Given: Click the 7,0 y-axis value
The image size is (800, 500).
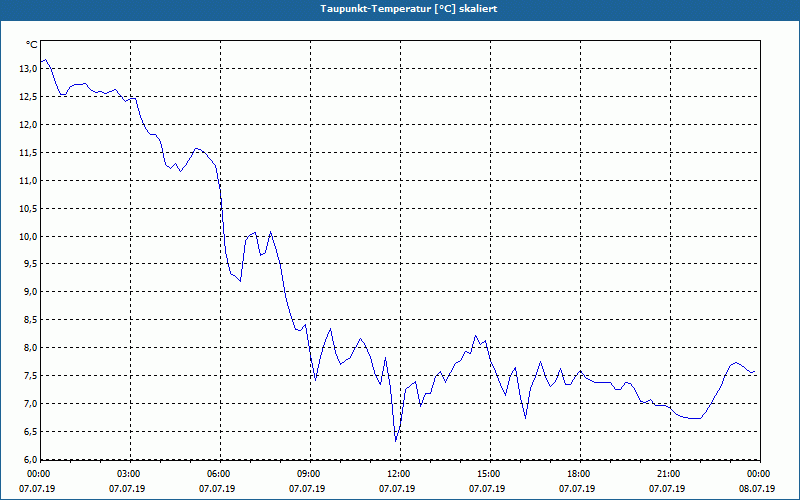Looking at the screenshot, I should 30,404.
